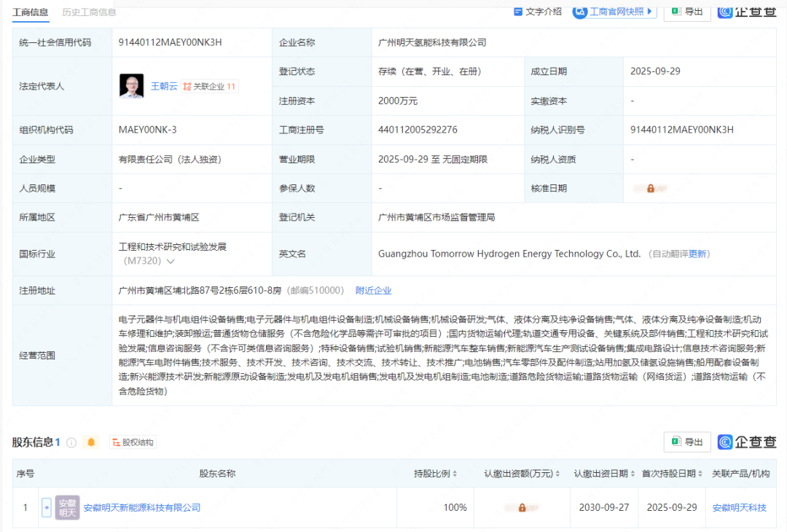The width and height of the screenshot is (787, 532).
Task: Click the bell alert icon near 股东信息
Action: click(x=91, y=442)
